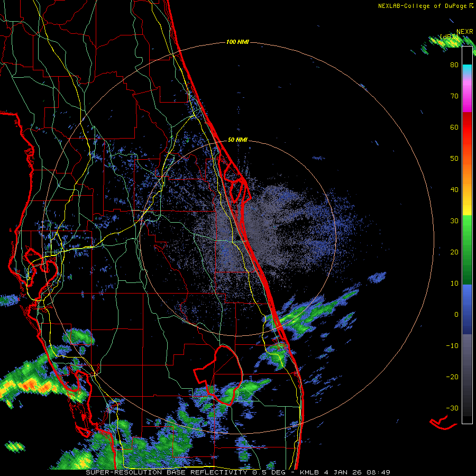The image size is (476, 476).
Task: Click the SUPER-RESOLUTION BASE REFLECTIVITY caption text
Action: 167,472
